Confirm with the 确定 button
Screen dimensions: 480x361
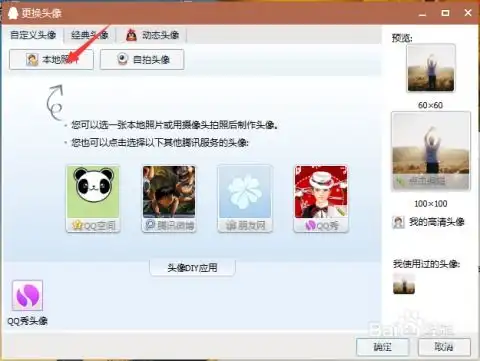tap(383, 347)
